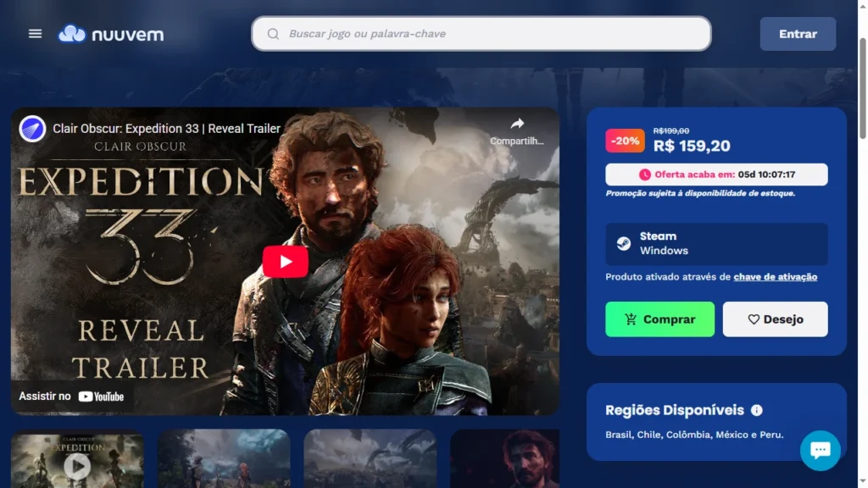Viewport: 868px width, 488px height.
Task: Play the YouTube reveal trailer
Action: click(x=285, y=262)
